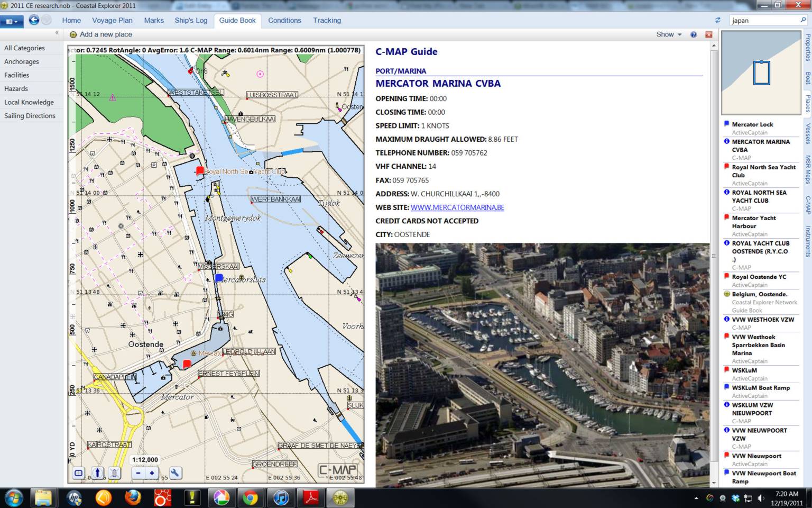
Task: Click the volume speaker tray icon
Action: [761, 498]
